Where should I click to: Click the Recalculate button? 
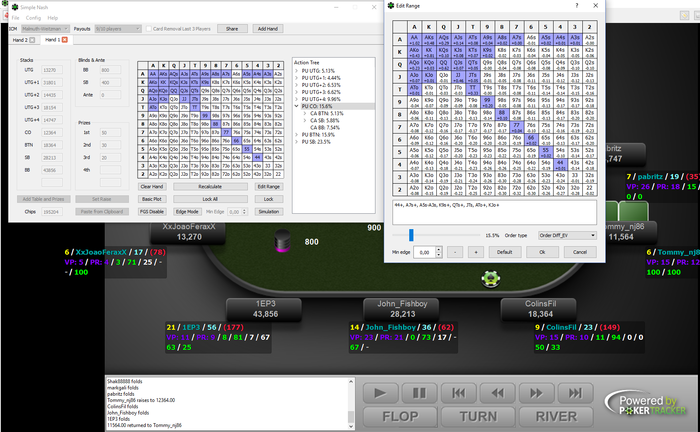point(210,187)
